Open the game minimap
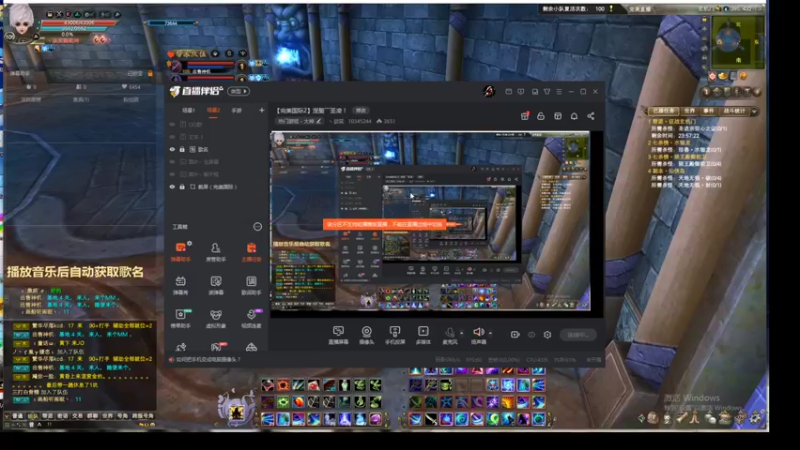800x450 pixels. [737, 41]
